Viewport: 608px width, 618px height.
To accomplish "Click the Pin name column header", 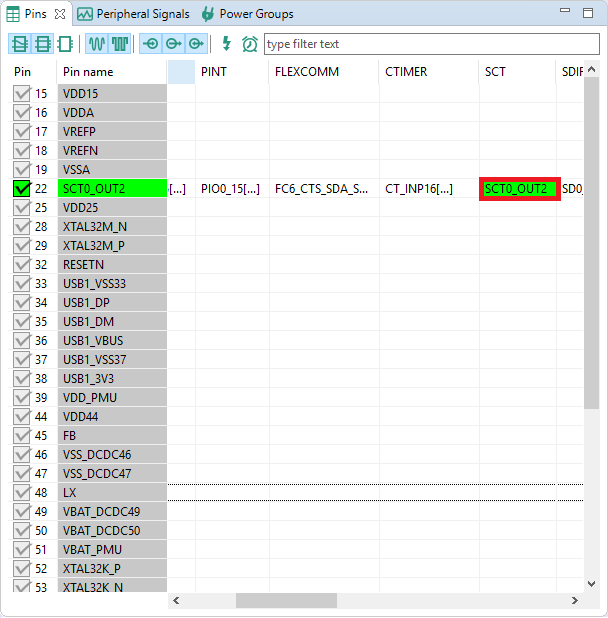I will pyautogui.click(x=88, y=72).
